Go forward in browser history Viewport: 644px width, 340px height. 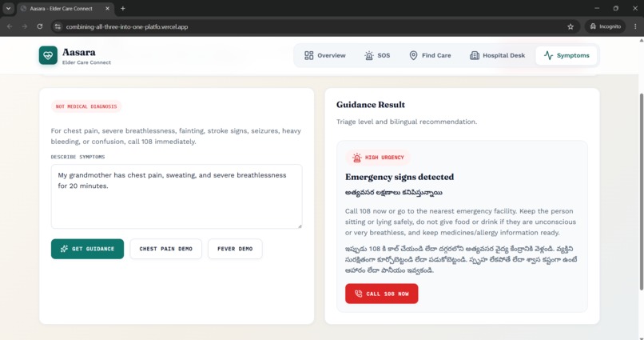coord(25,26)
